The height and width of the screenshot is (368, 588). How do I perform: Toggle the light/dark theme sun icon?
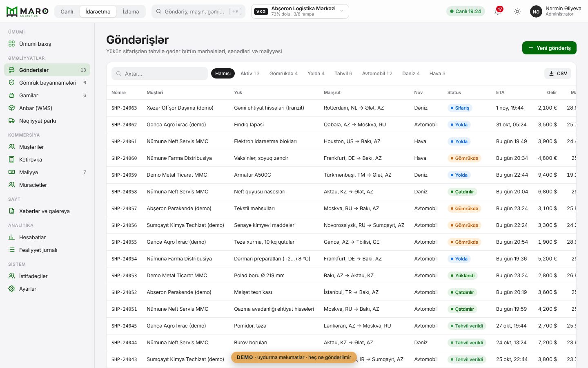click(517, 11)
